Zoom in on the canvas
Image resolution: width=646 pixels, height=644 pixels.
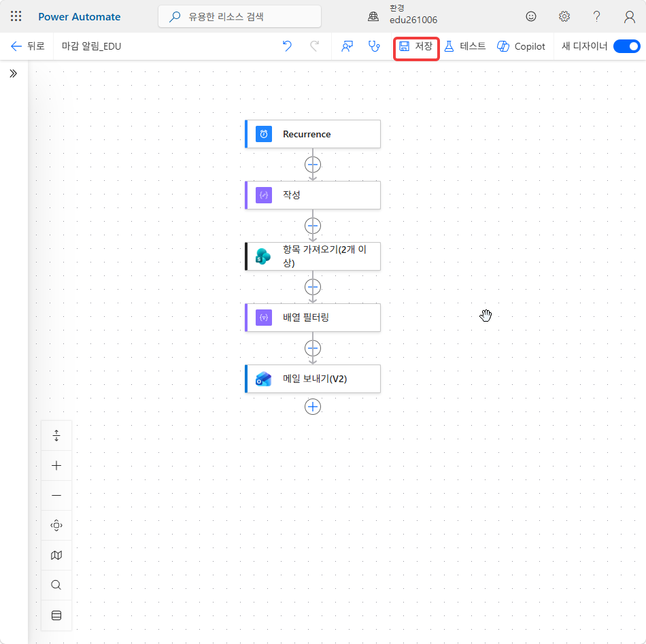click(x=56, y=466)
